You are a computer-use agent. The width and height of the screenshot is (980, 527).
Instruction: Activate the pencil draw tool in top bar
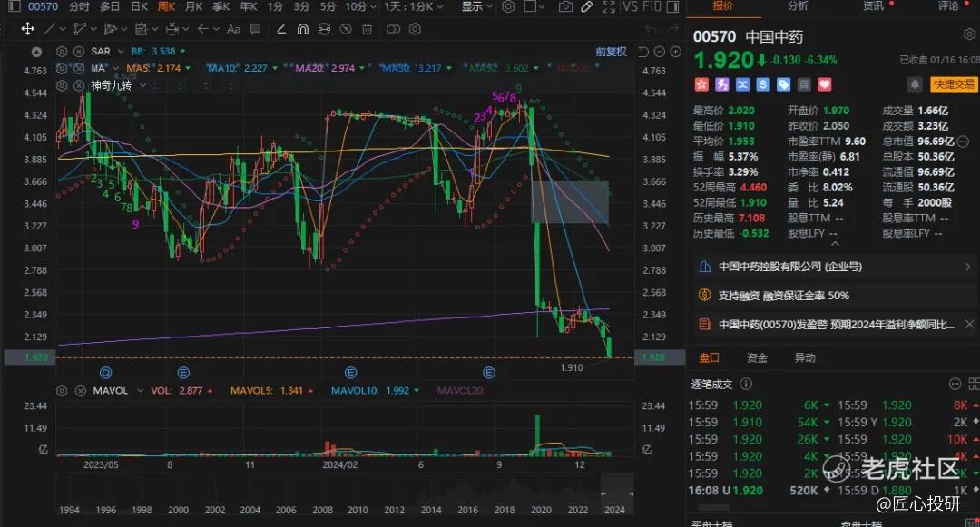coord(587,7)
